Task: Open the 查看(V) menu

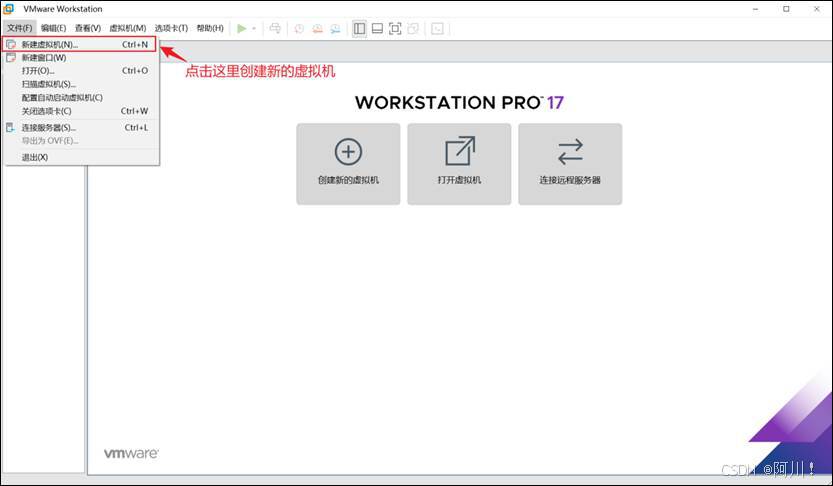Action: (x=88, y=28)
